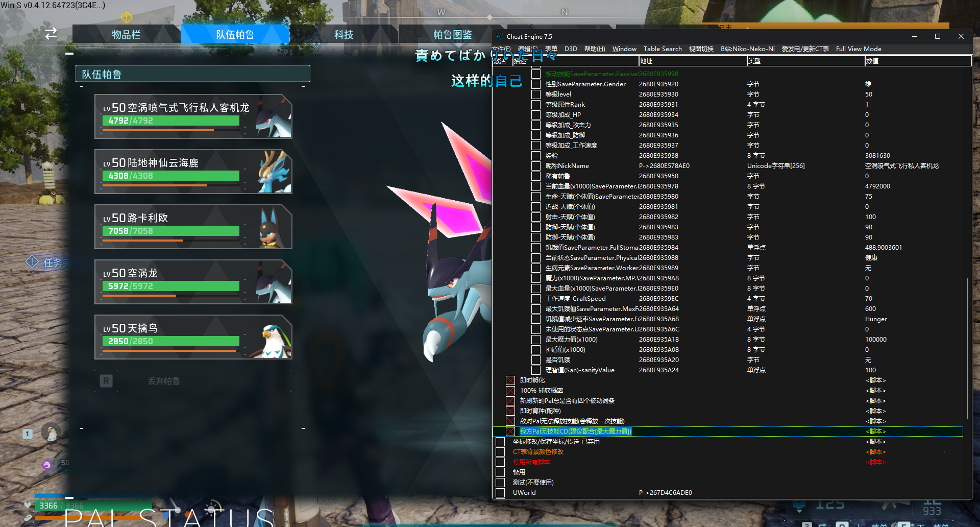
Task: Click the 数值 column header
Action: pyautogui.click(x=918, y=61)
